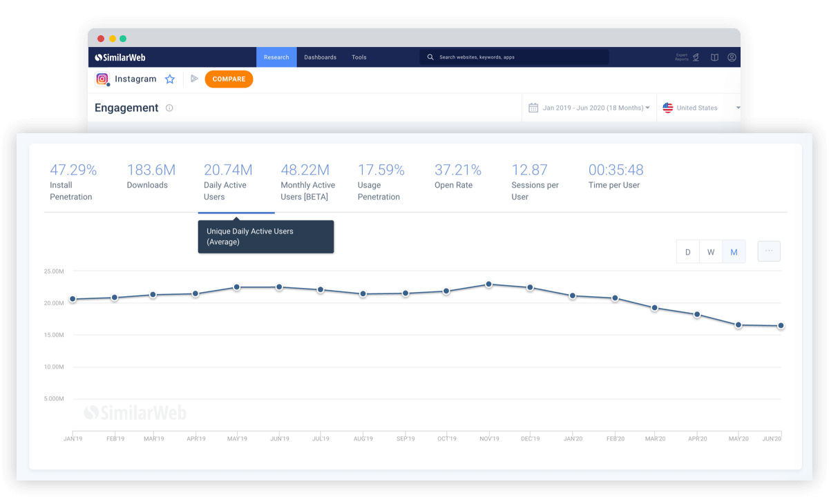Switch chart granularity to Weekly (W)
Viewport: 829px width, 504px height.
[x=711, y=252]
